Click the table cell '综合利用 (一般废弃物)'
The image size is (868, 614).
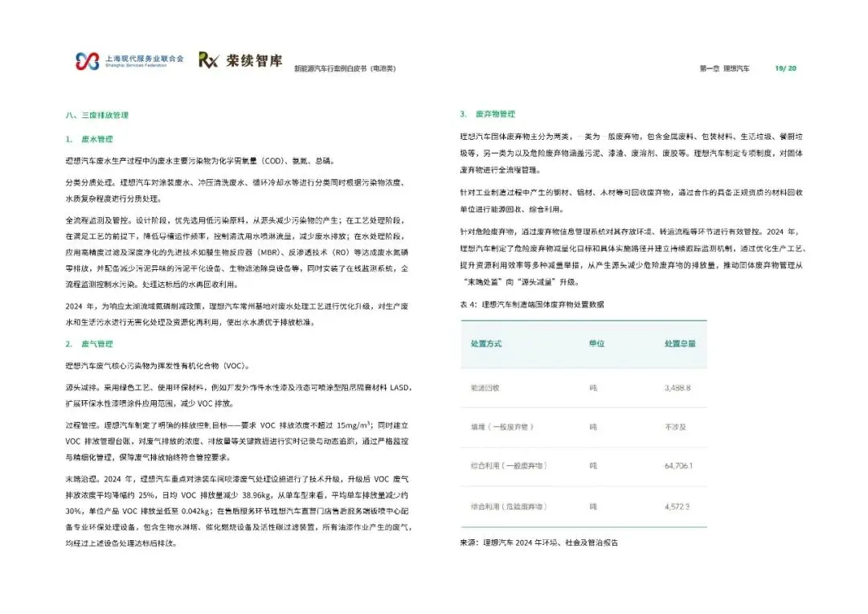510,465
